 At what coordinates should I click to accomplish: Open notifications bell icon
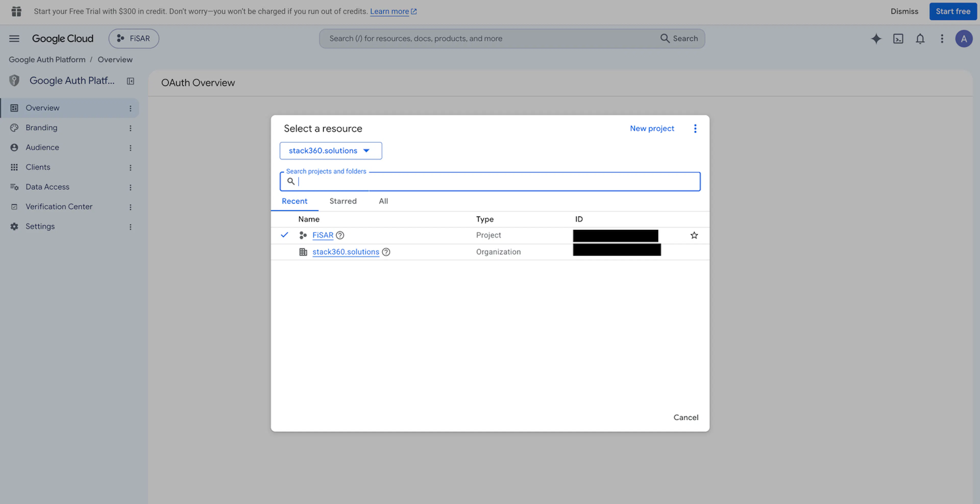[x=920, y=39]
